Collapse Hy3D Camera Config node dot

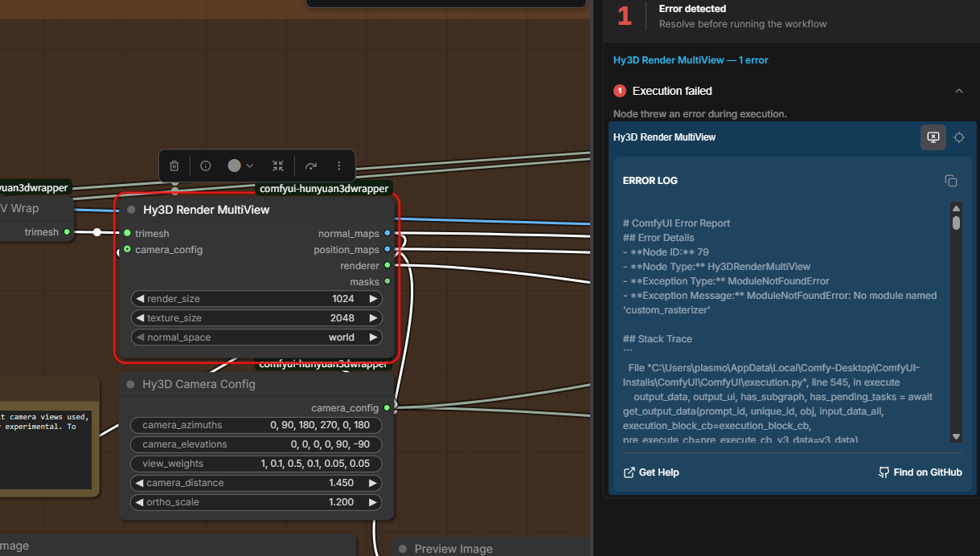tap(130, 384)
